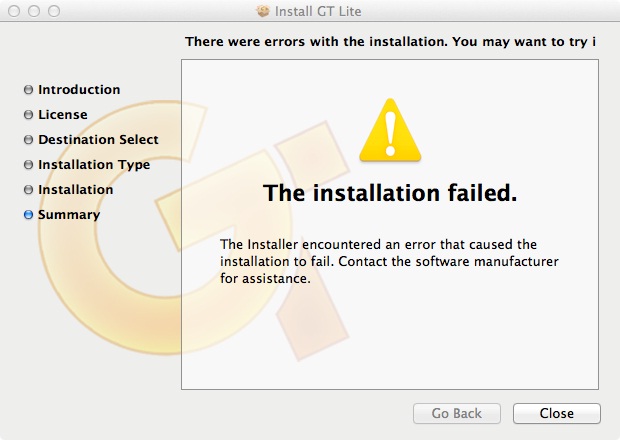Click the package icon in title bar

(262, 11)
